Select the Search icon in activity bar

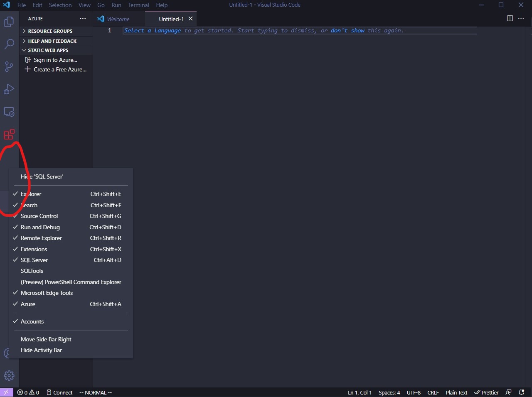point(9,44)
